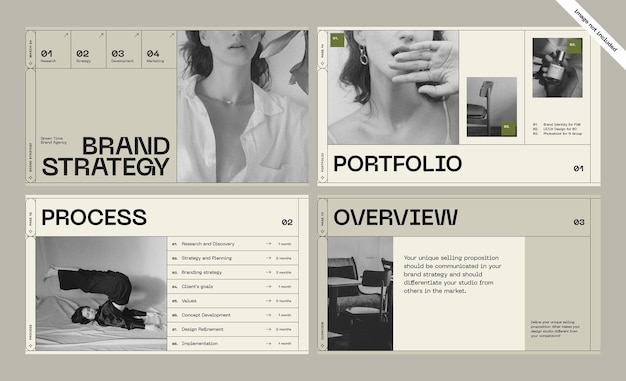Screen dimensions: 626x381
Task: Click the green 02 badge on the chair photo
Action: pos(508,128)
